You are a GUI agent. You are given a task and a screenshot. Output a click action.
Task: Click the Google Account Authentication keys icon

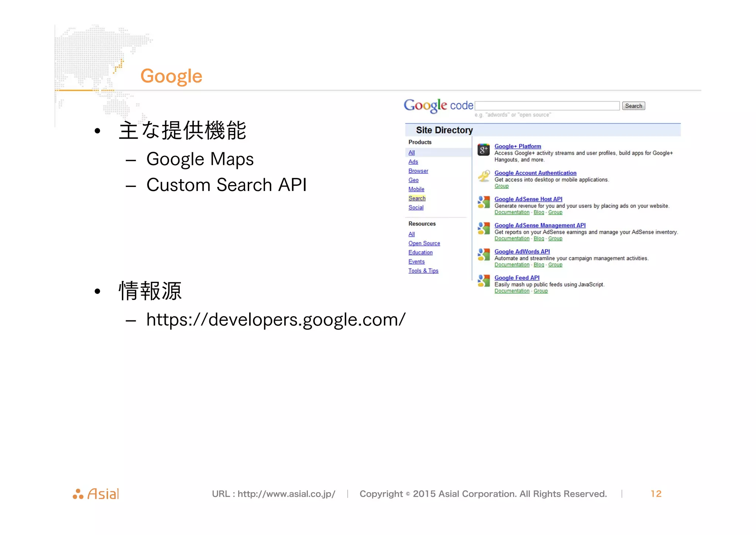pyautogui.click(x=484, y=176)
